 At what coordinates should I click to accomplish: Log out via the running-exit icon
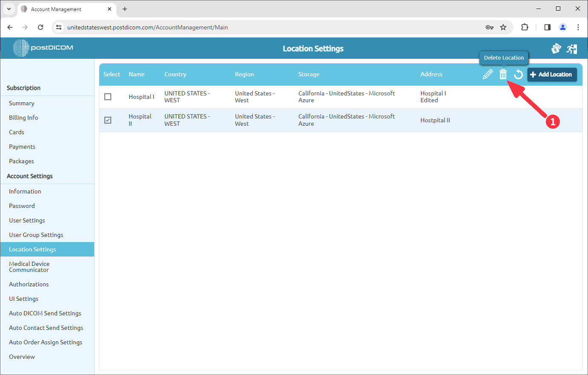572,48
